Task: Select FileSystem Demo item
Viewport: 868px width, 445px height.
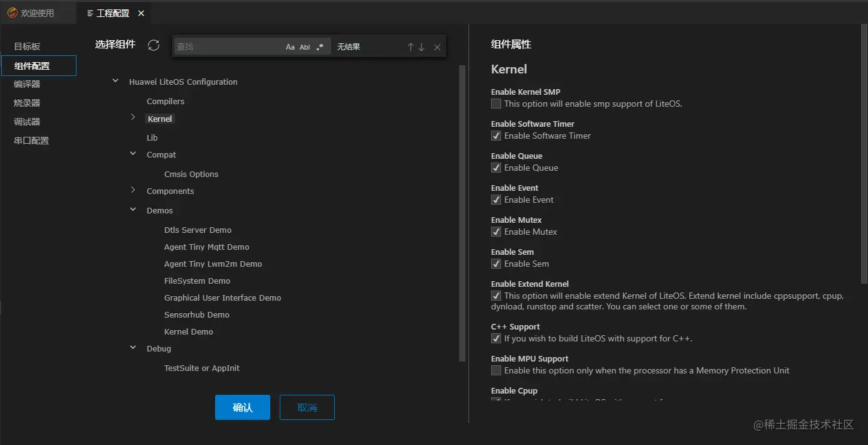Action: [198, 281]
